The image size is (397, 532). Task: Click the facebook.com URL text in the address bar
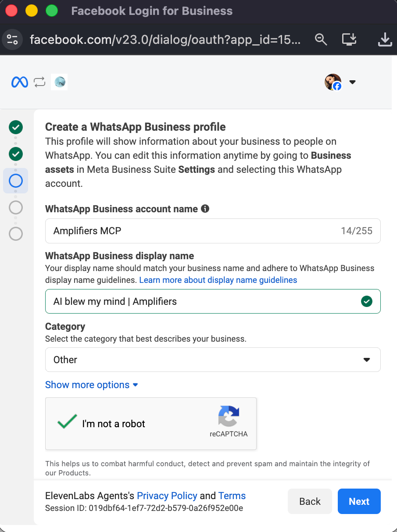pos(165,40)
